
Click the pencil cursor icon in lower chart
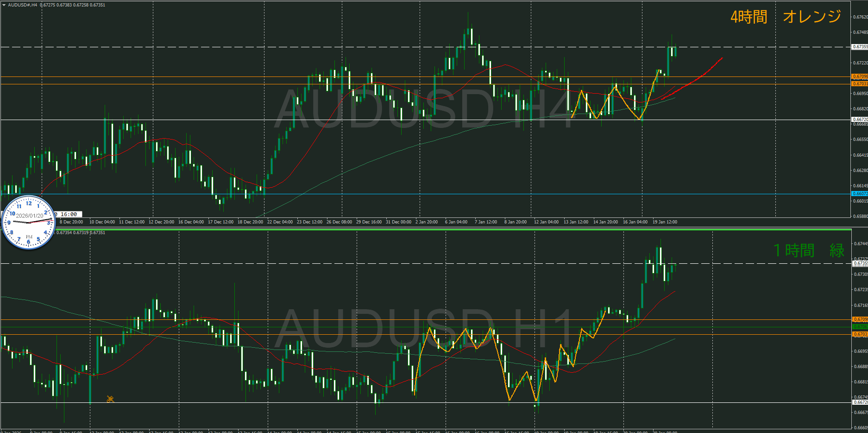tap(110, 399)
